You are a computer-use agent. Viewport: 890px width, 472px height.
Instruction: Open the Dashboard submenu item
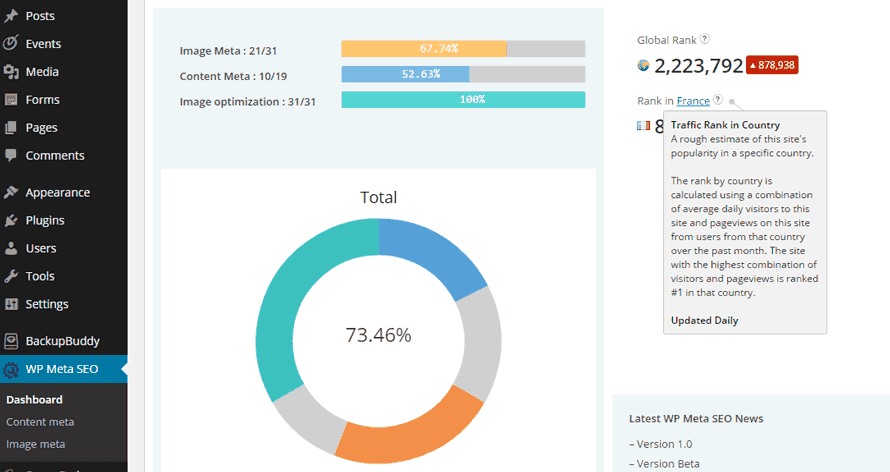click(35, 399)
